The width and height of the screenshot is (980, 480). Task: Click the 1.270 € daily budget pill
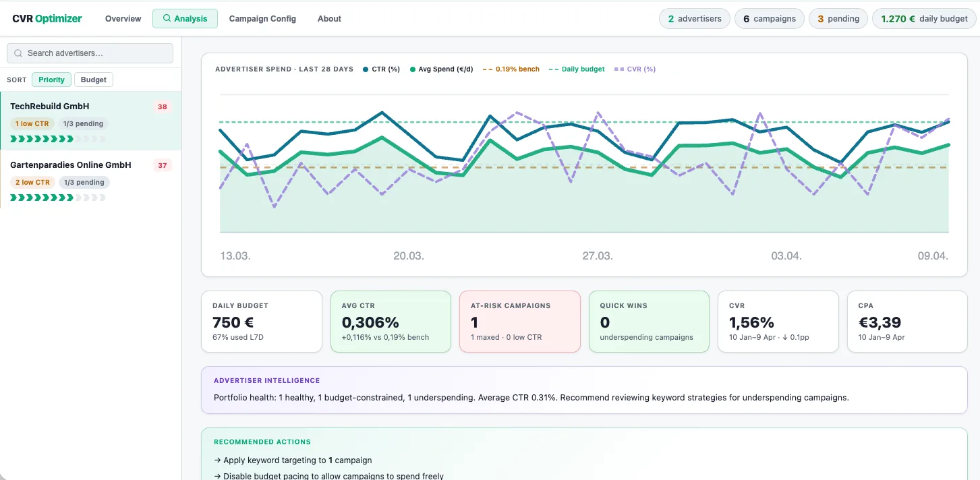924,19
